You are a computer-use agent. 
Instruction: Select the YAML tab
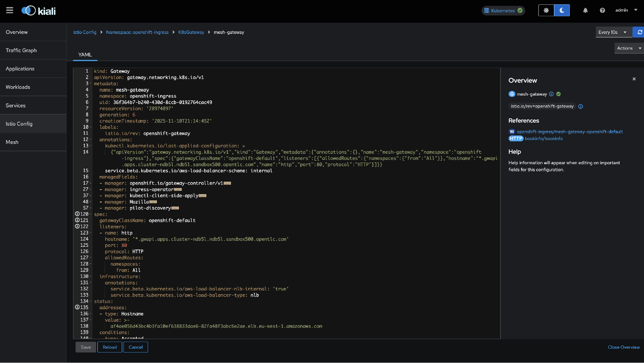[85, 55]
